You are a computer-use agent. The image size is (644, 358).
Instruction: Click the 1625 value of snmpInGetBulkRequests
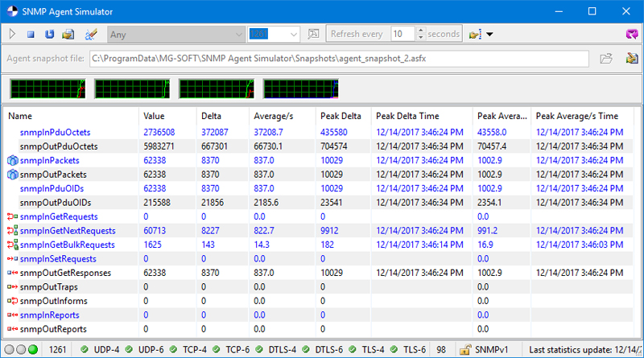152,245
